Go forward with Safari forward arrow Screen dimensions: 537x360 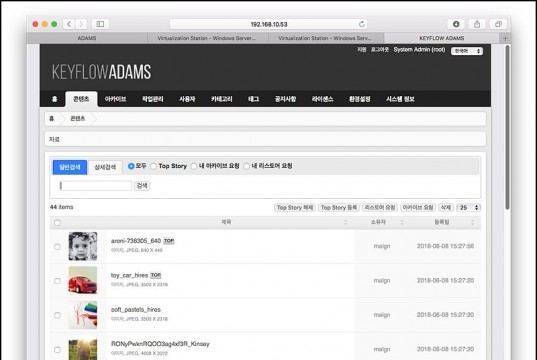(x=81, y=24)
